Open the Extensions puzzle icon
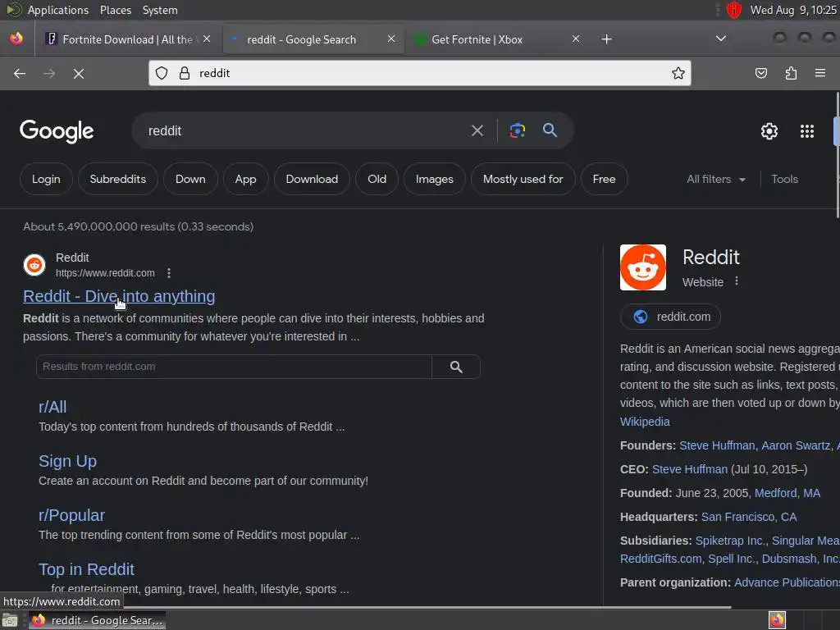840x630 pixels. pyautogui.click(x=791, y=73)
